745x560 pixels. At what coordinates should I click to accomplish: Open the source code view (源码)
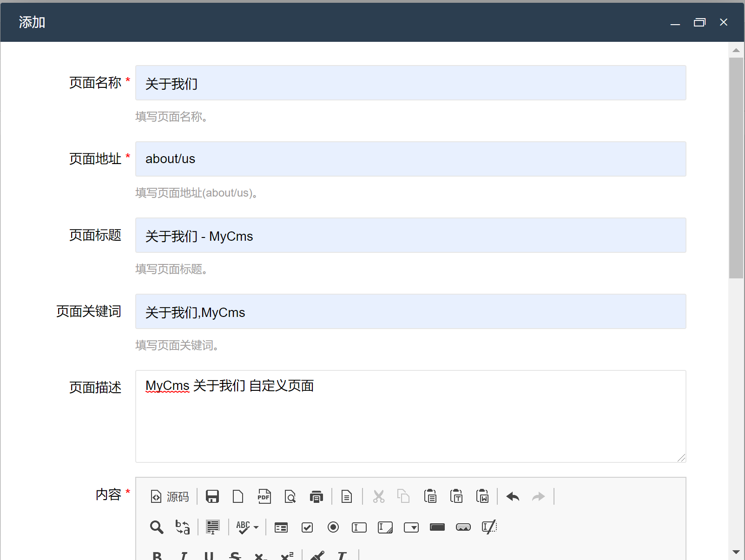click(170, 496)
